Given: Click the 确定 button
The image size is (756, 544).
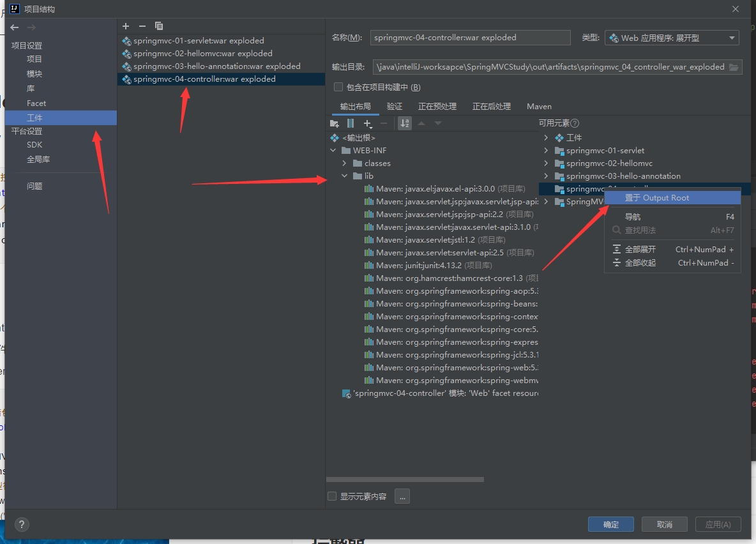Looking at the screenshot, I should click(610, 524).
